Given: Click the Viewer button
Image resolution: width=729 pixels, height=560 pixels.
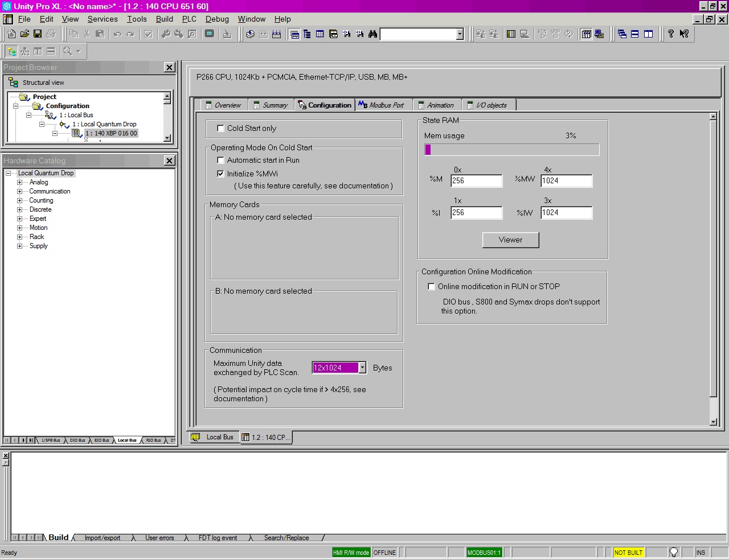Looking at the screenshot, I should point(510,240).
